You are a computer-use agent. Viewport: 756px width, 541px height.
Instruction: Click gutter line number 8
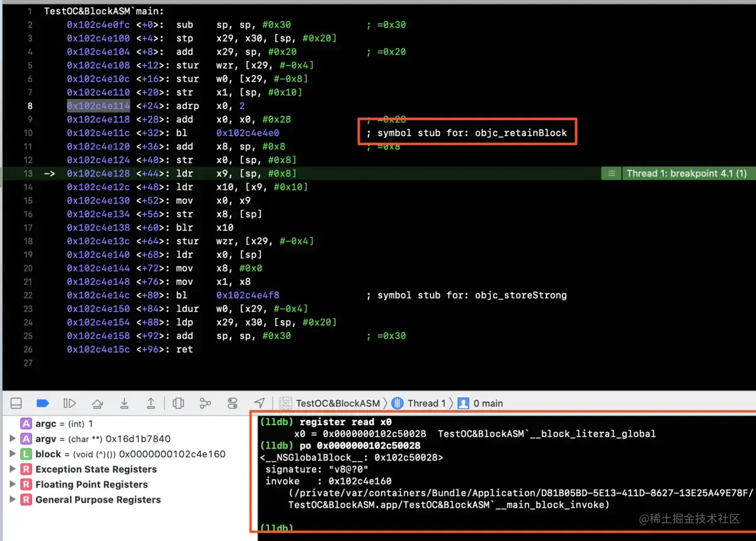point(30,106)
